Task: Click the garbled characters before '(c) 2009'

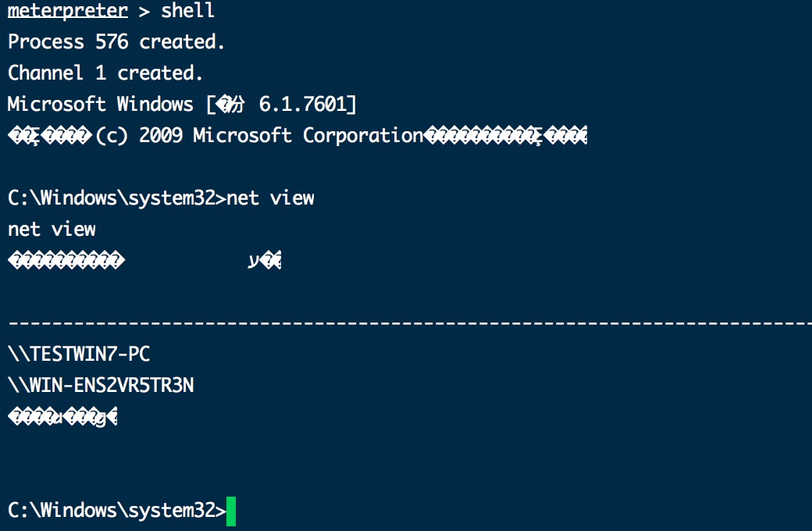Action: [50, 136]
